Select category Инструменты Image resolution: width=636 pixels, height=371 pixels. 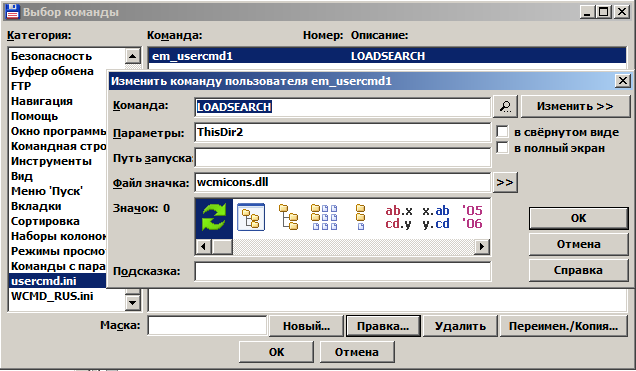(x=58, y=161)
